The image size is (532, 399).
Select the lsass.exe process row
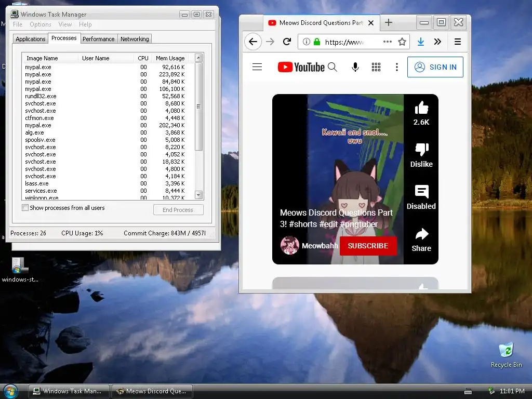click(109, 183)
